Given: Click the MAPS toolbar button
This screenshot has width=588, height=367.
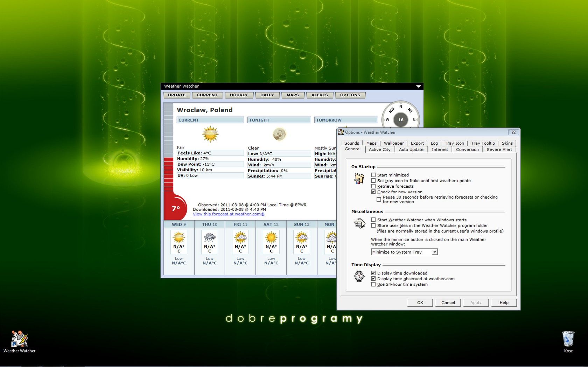Looking at the screenshot, I should (293, 95).
